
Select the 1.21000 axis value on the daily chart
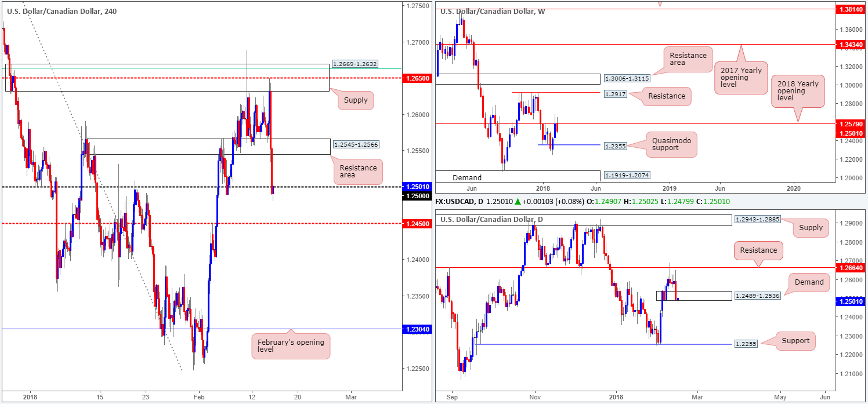(x=850, y=374)
